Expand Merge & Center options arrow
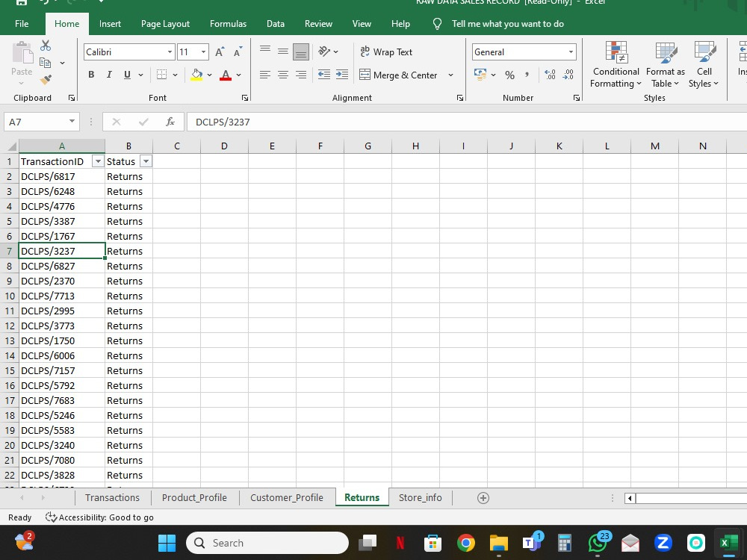747x560 pixels. [x=450, y=75]
